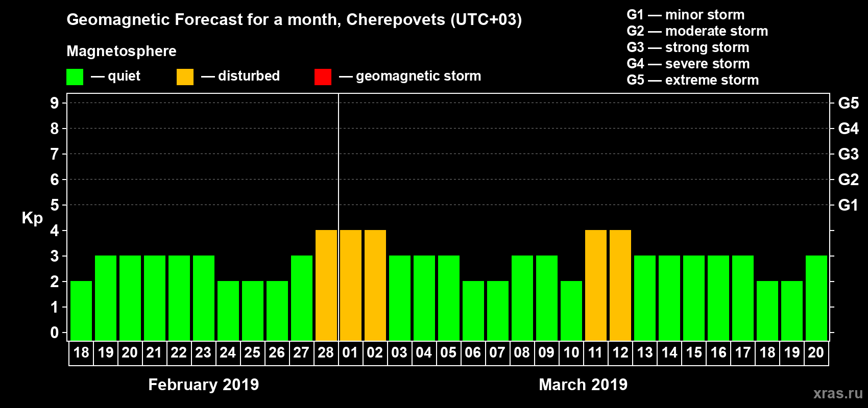Click the date label 06 in March
The image size is (868, 408).
point(473,352)
